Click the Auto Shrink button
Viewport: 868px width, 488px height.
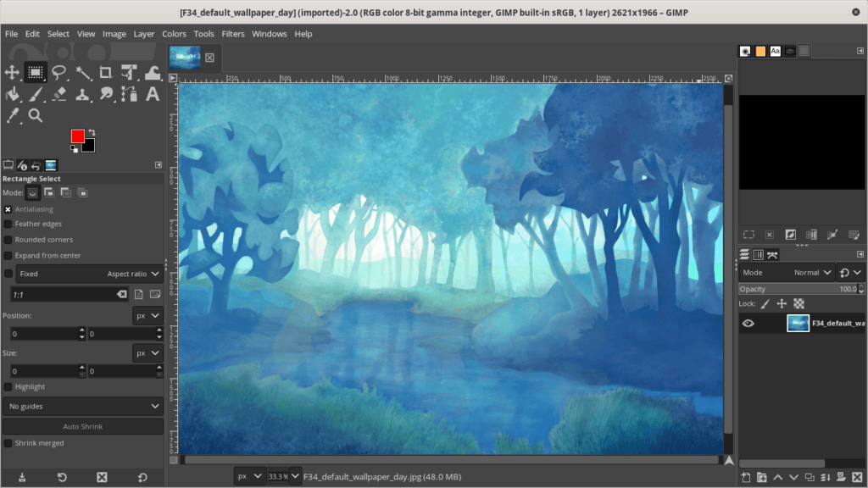coord(82,426)
